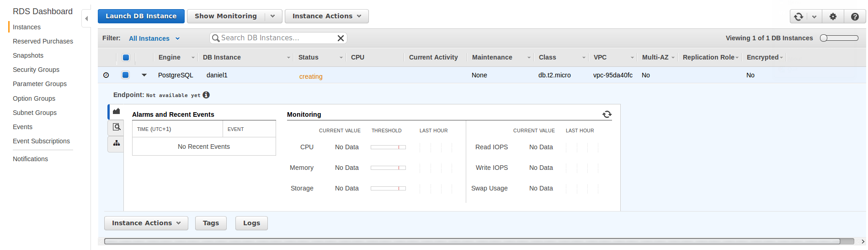The image size is (868, 250).
Task: Go to Instances in sidebar
Action: [27, 27]
